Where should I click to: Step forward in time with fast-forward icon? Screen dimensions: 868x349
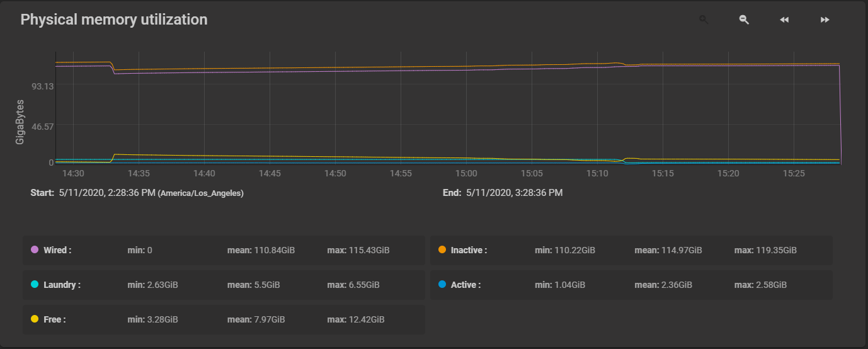tap(825, 20)
